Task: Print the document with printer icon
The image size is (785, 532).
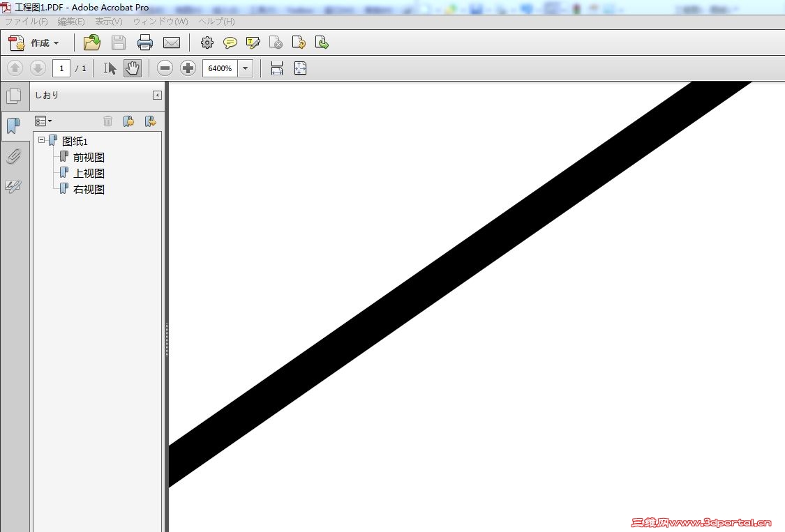Action: click(x=145, y=43)
